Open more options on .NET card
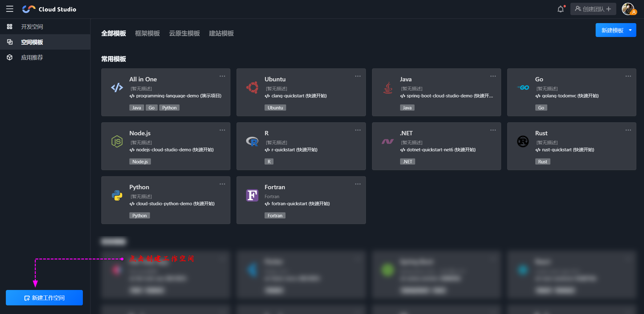Image resolution: width=644 pixels, height=314 pixels. (493, 130)
